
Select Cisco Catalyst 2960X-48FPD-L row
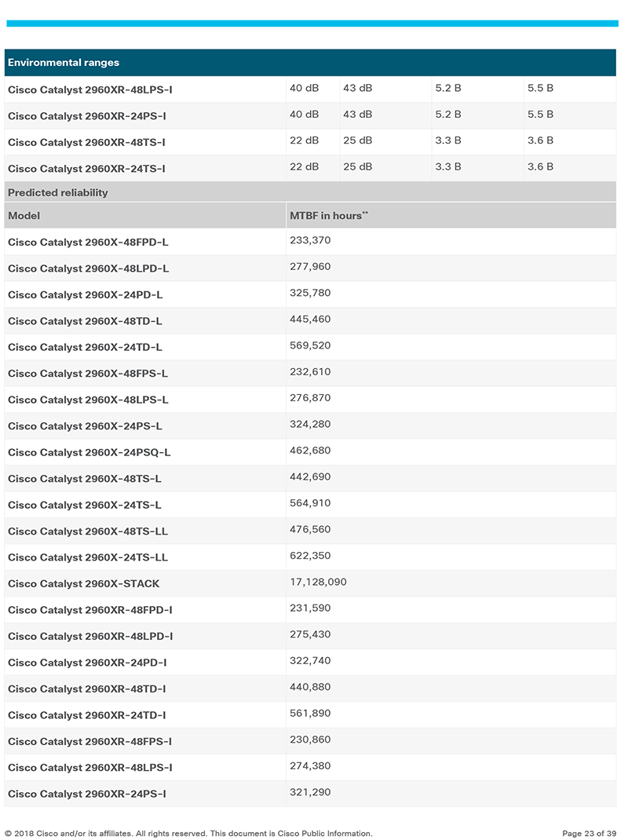[310, 242]
